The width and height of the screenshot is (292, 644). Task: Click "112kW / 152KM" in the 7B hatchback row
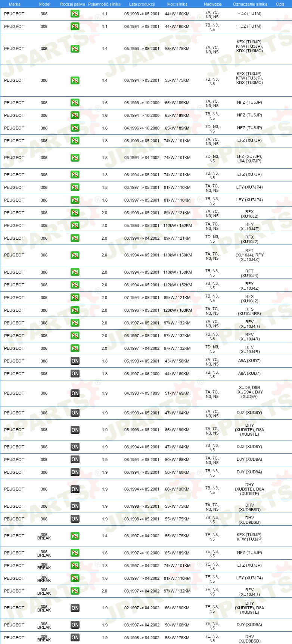coord(177,285)
